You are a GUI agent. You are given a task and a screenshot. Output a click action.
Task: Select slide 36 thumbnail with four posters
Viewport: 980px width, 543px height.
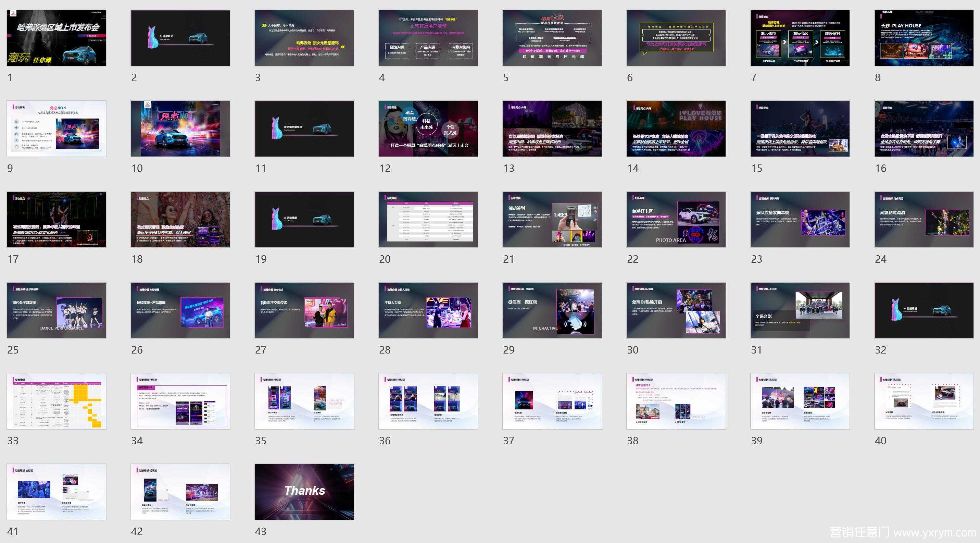[x=428, y=401]
